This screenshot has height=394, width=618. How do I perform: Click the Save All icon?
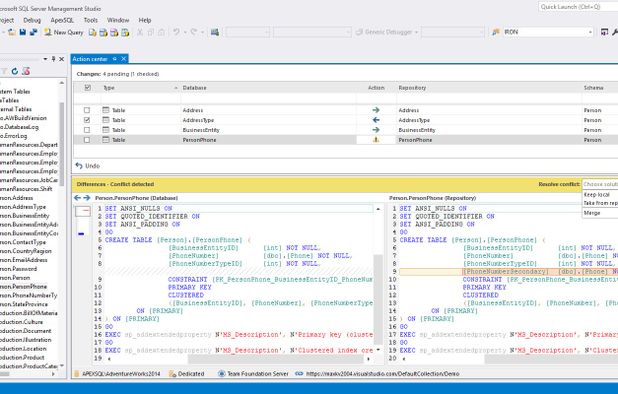[x=34, y=32]
